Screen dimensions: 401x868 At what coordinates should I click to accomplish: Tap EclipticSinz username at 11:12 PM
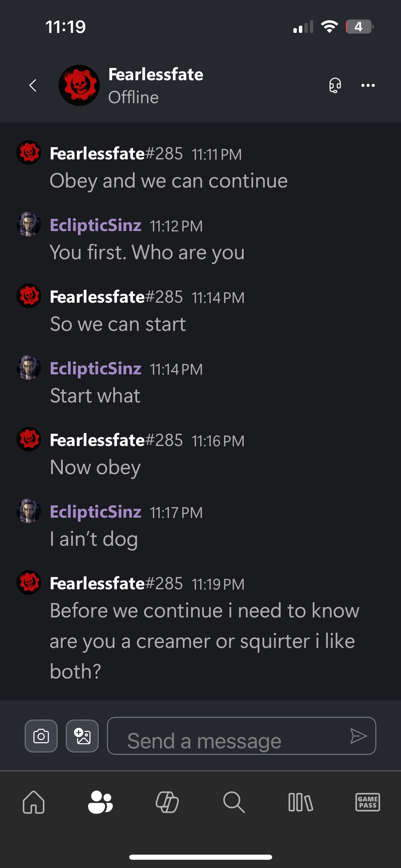pos(96,225)
